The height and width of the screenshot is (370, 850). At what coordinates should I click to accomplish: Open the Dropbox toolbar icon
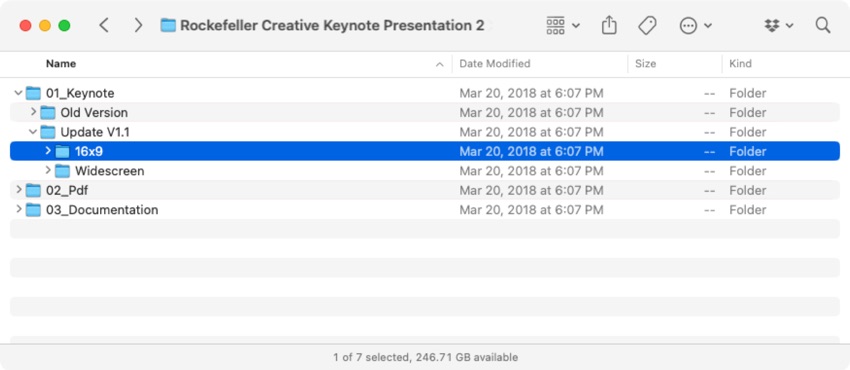[x=772, y=25]
